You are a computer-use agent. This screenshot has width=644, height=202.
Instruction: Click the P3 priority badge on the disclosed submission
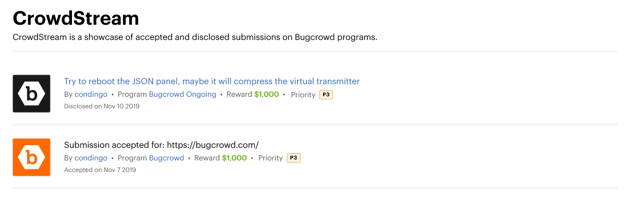(326, 95)
